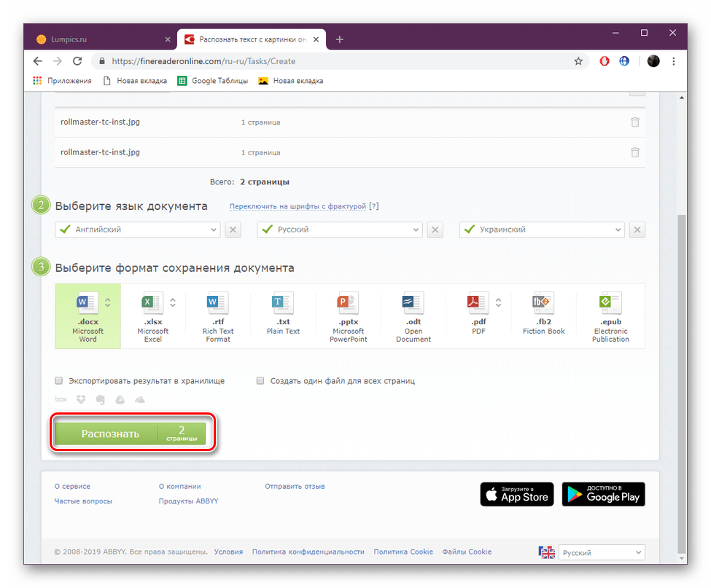The image size is (711, 588).
Task: Close the Распознать текст tab
Action: [316, 39]
